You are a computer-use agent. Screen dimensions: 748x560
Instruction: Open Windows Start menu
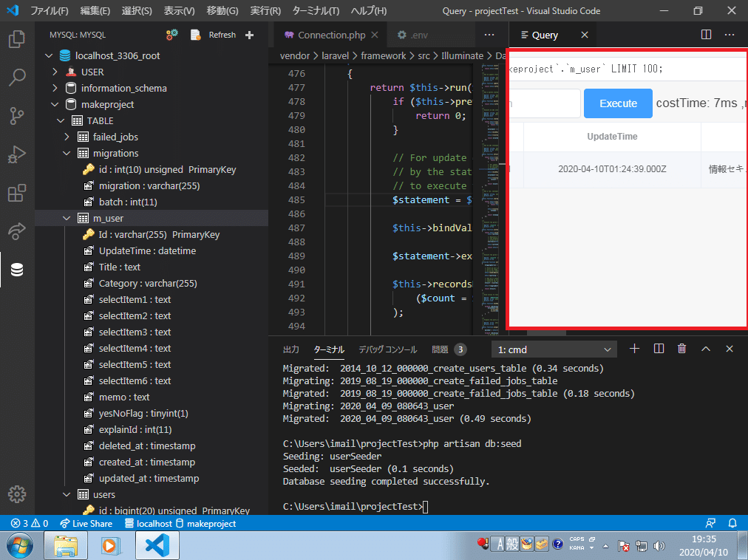click(19, 545)
